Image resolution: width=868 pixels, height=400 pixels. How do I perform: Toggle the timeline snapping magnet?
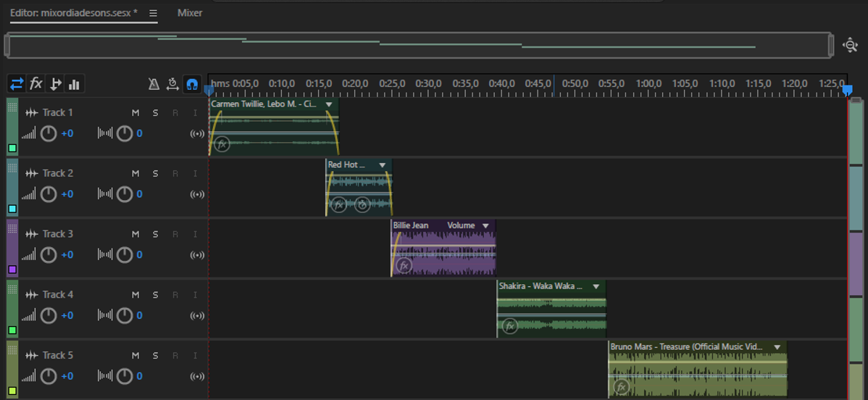[x=192, y=84]
